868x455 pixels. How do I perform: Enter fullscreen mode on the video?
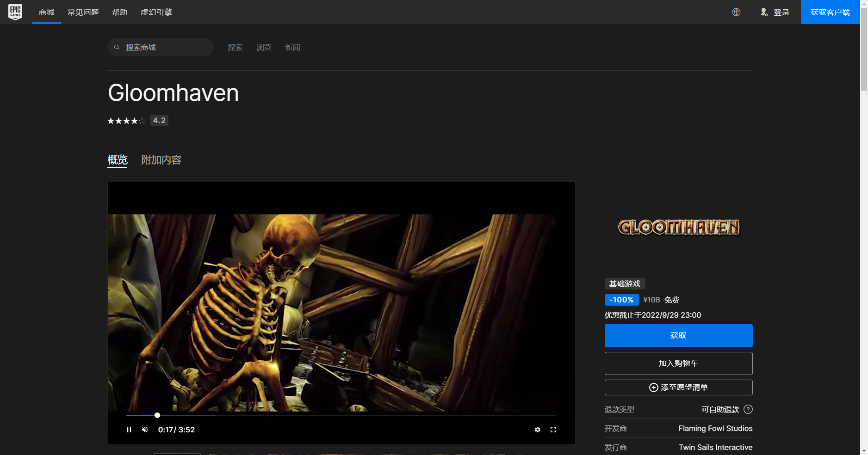point(553,430)
